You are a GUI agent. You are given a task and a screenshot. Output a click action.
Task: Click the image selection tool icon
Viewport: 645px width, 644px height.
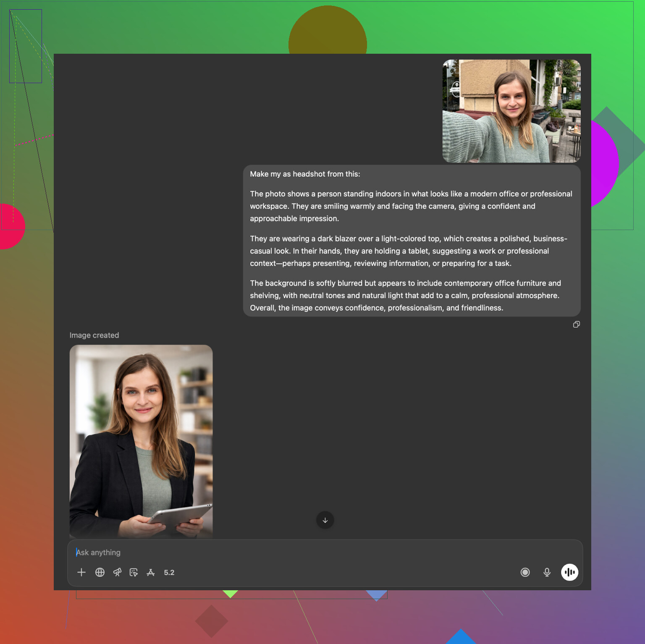click(134, 572)
